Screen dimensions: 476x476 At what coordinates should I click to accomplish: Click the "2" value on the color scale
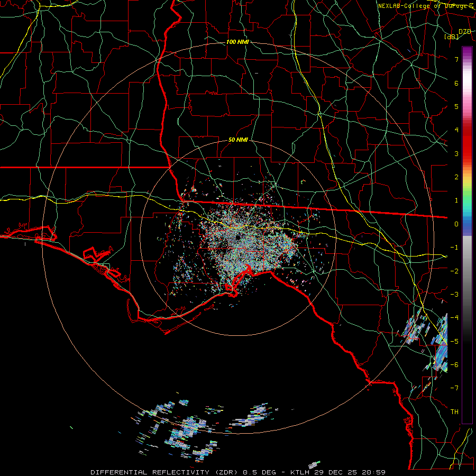(x=456, y=177)
